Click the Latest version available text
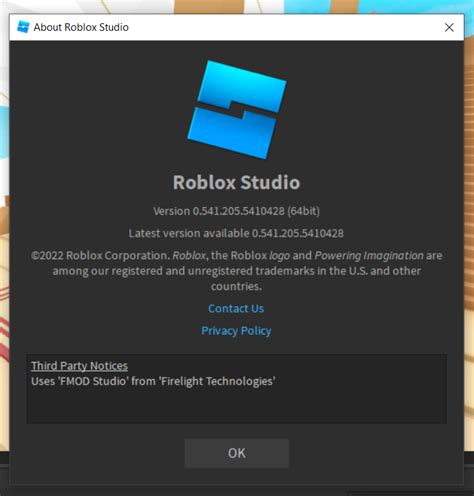 coord(236,233)
